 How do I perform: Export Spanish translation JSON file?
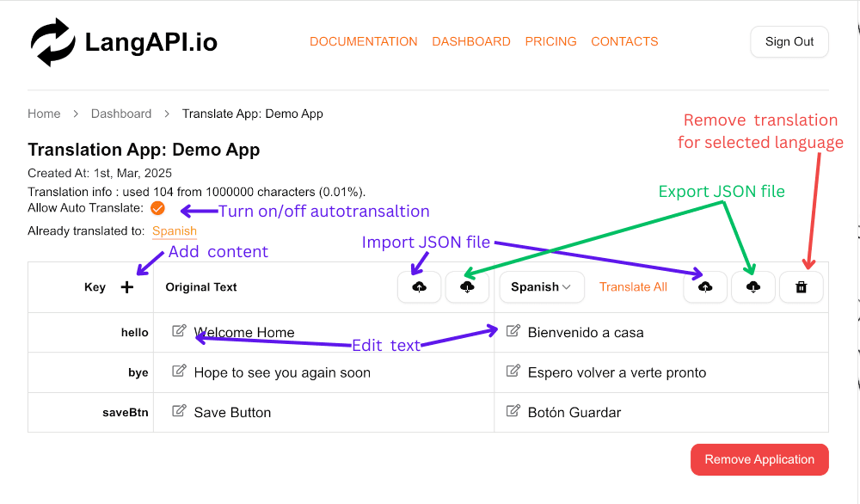753,287
